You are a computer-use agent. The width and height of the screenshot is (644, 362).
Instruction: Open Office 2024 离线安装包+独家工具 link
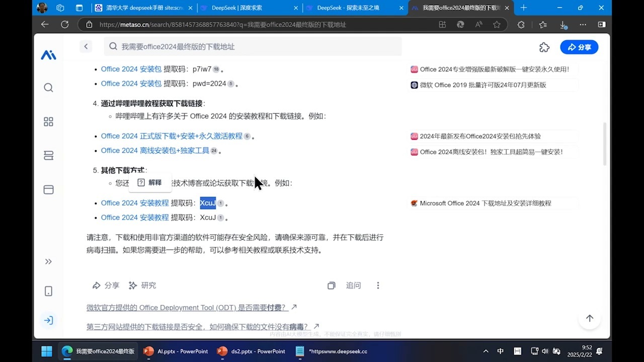pyautogui.click(x=155, y=150)
